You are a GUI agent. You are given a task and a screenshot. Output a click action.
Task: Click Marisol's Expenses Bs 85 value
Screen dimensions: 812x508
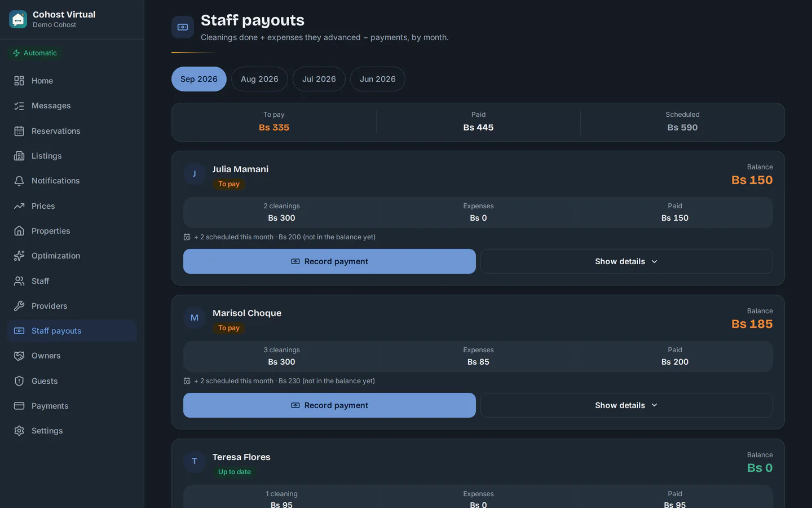tap(478, 362)
